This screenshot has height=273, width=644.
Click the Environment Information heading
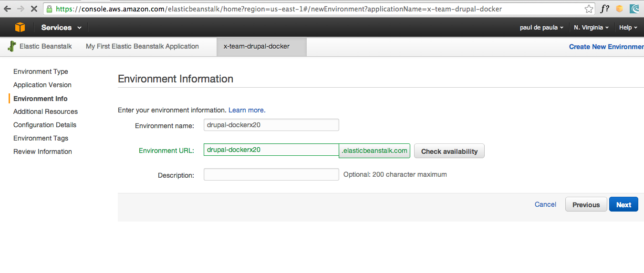point(176,79)
